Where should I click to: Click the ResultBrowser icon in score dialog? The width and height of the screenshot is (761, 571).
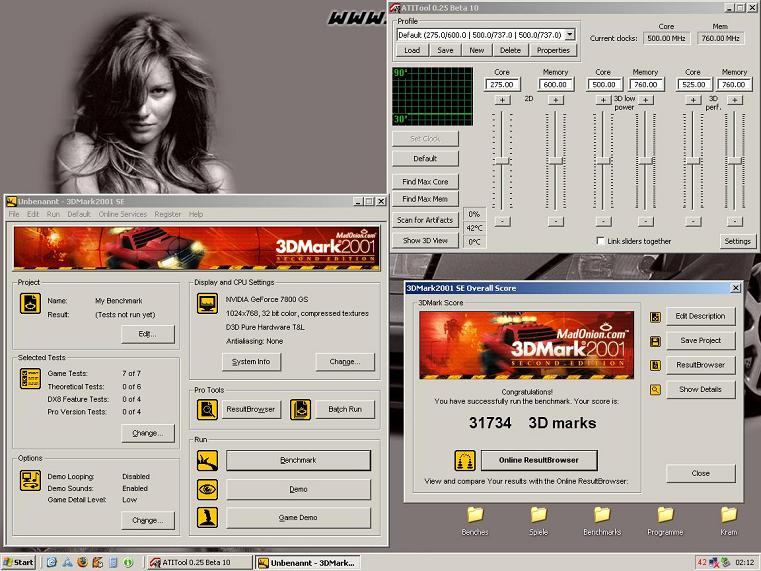tap(655, 365)
